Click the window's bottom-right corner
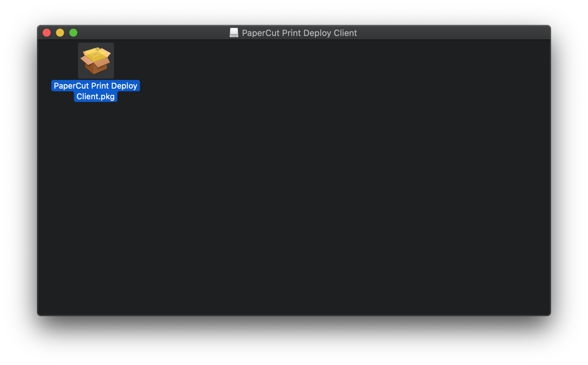This screenshot has height=365, width=588. [x=548, y=313]
